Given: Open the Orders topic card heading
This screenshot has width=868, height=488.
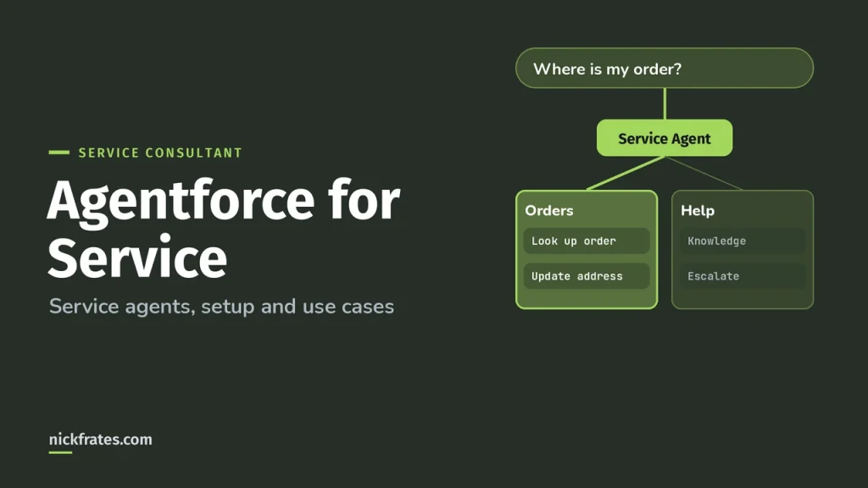Looking at the screenshot, I should pos(549,211).
